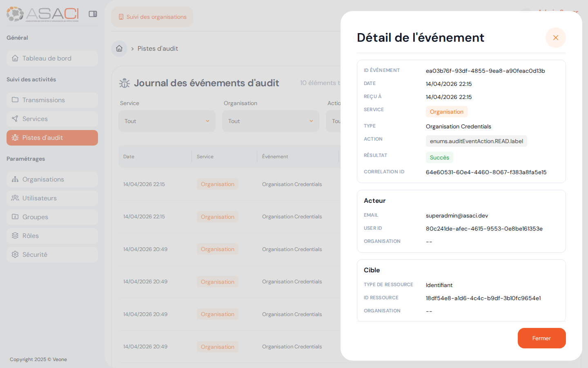Open the audit event row dated 14/04/2026 22:15

click(229, 184)
